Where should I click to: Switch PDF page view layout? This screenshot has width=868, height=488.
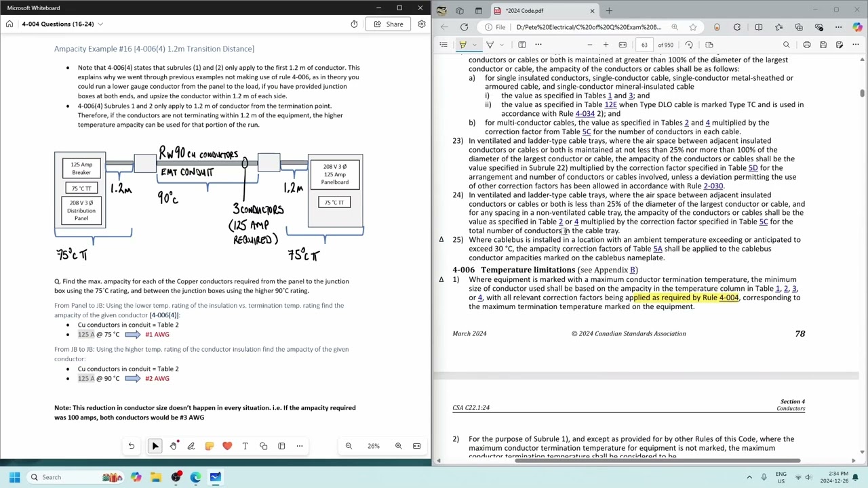pos(709,45)
